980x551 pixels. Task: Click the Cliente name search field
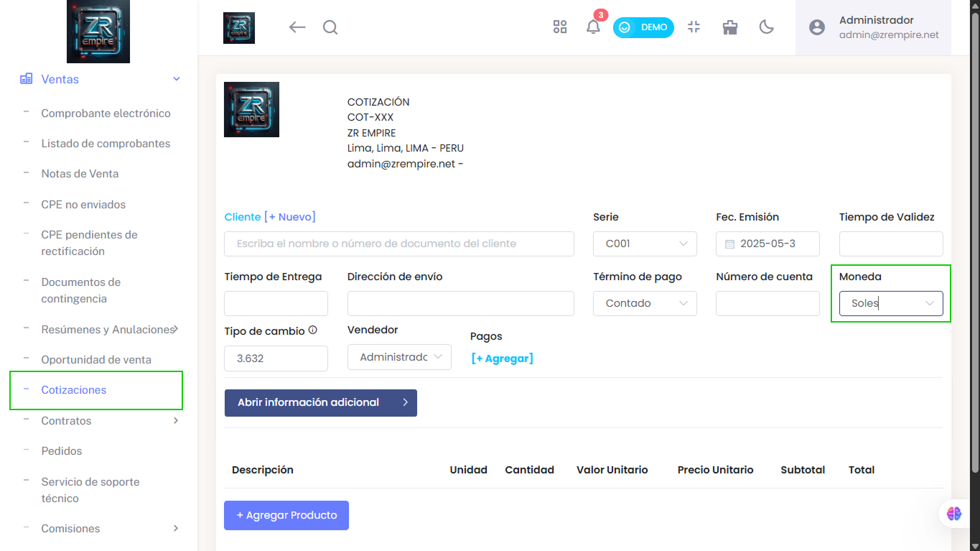[x=399, y=244]
